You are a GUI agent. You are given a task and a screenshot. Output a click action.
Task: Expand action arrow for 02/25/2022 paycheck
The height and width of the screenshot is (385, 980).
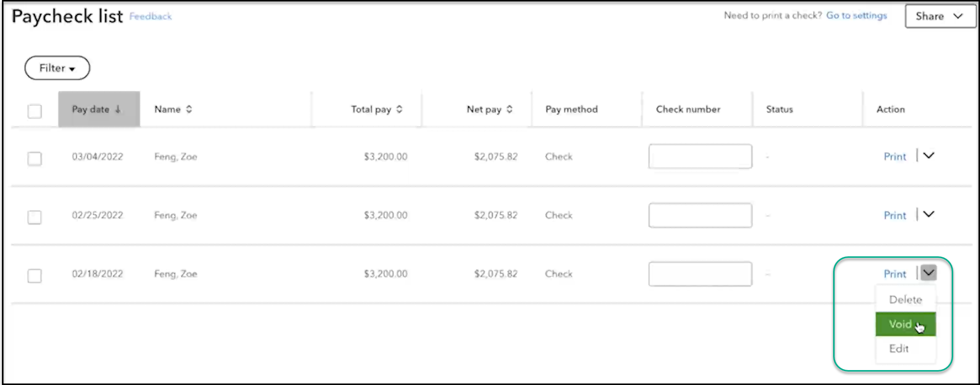[x=929, y=214]
